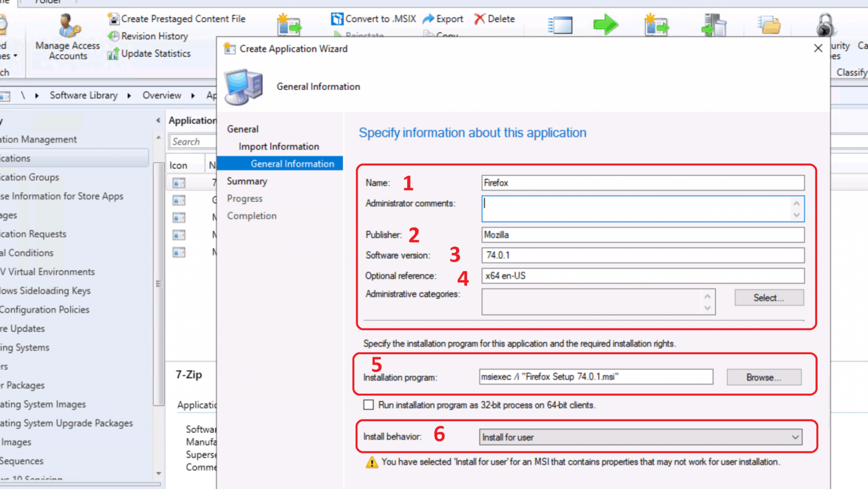This screenshot has width=868, height=489.
Task: Select Operating System Images in the sidebar
Action: coord(43,404)
